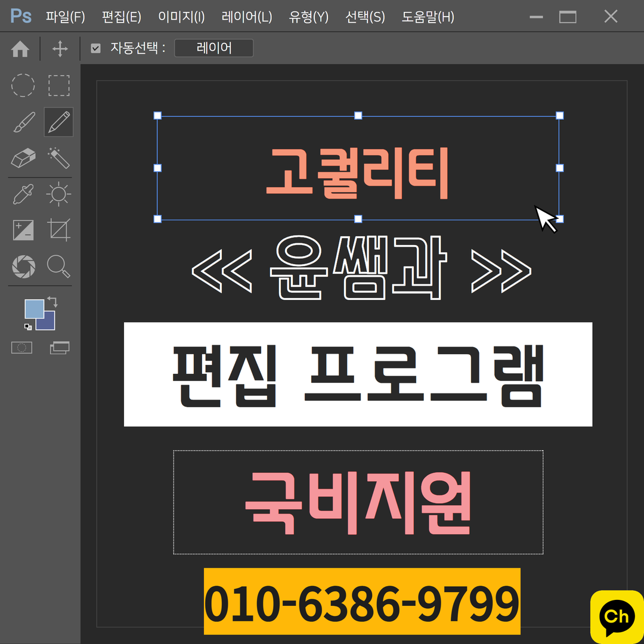Click the 편집 프로그램 white banner
The image size is (644, 644).
pyautogui.click(x=358, y=374)
